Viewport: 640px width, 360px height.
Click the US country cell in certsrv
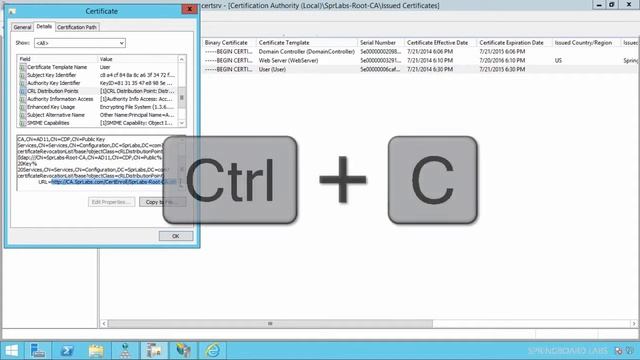click(558, 60)
